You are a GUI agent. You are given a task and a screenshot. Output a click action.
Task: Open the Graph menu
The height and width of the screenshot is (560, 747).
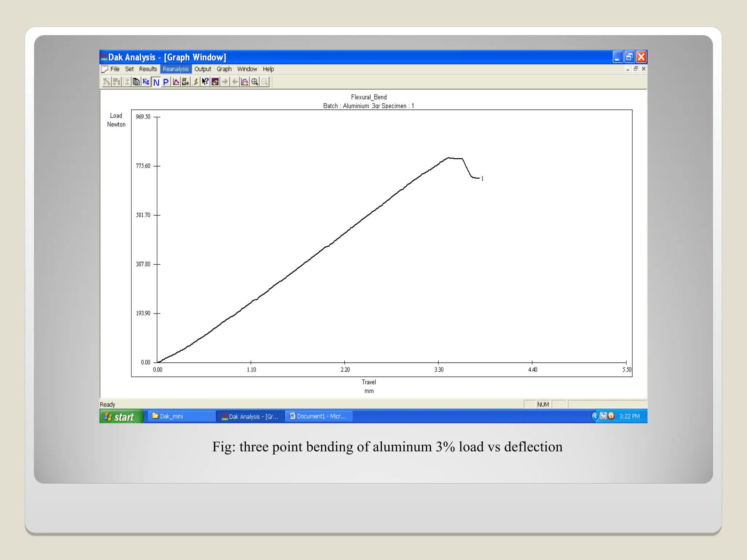tap(224, 69)
